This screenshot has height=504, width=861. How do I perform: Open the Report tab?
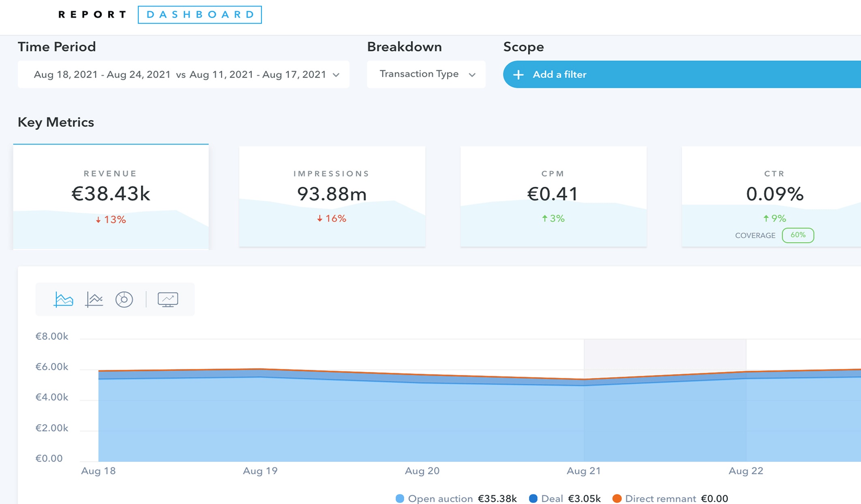92,15
